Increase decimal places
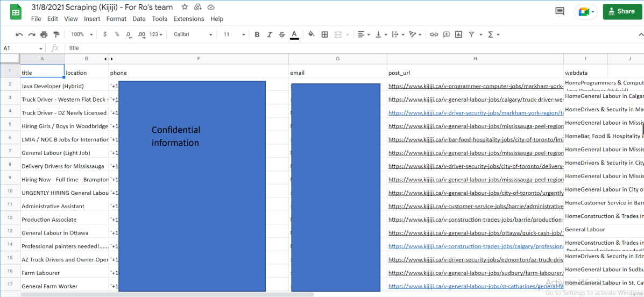 point(141,34)
